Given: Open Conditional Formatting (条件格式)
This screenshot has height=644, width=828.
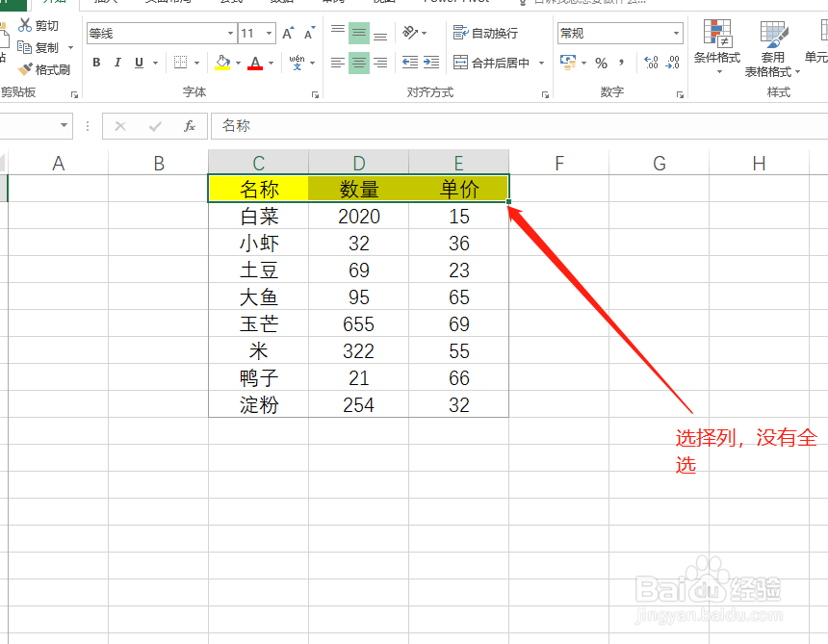Looking at the screenshot, I should coord(717,46).
